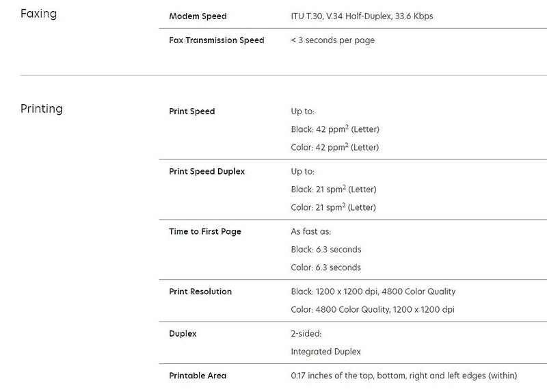The height and width of the screenshot is (392, 547).
Task: Select the Black 6.3 seconds value
Action: 326,250
